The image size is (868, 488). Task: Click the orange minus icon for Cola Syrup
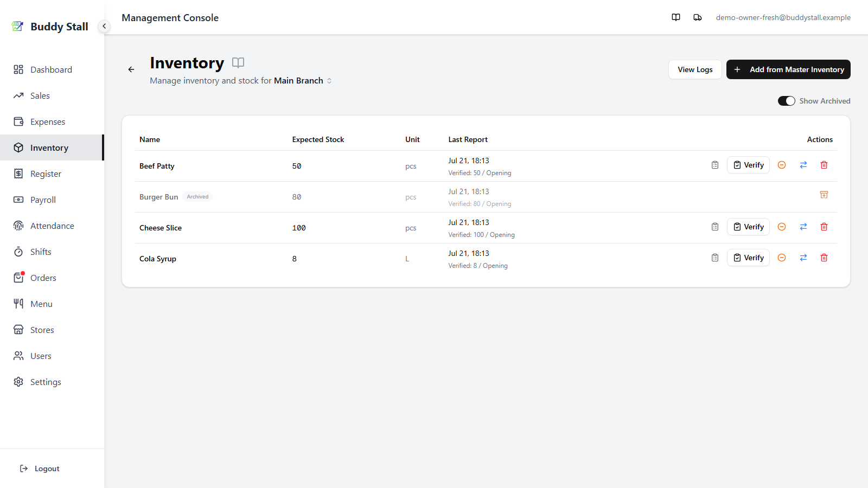point(782,258)
